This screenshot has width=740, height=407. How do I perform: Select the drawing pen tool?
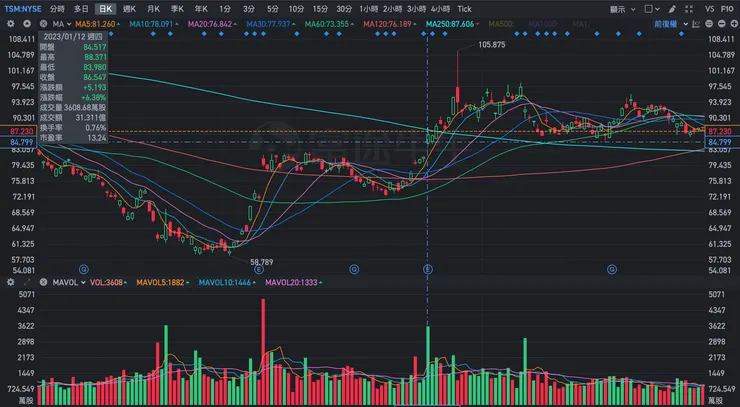pos(673,9)
